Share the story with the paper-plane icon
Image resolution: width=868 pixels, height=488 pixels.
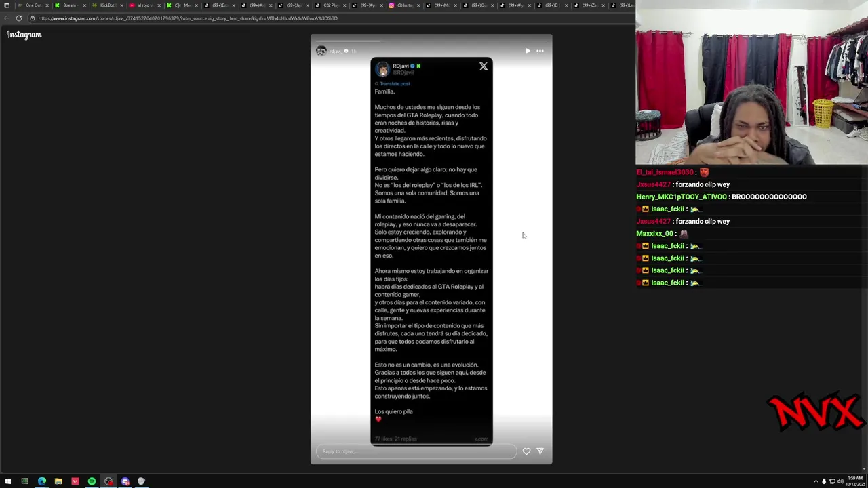(x=540, y=451)
